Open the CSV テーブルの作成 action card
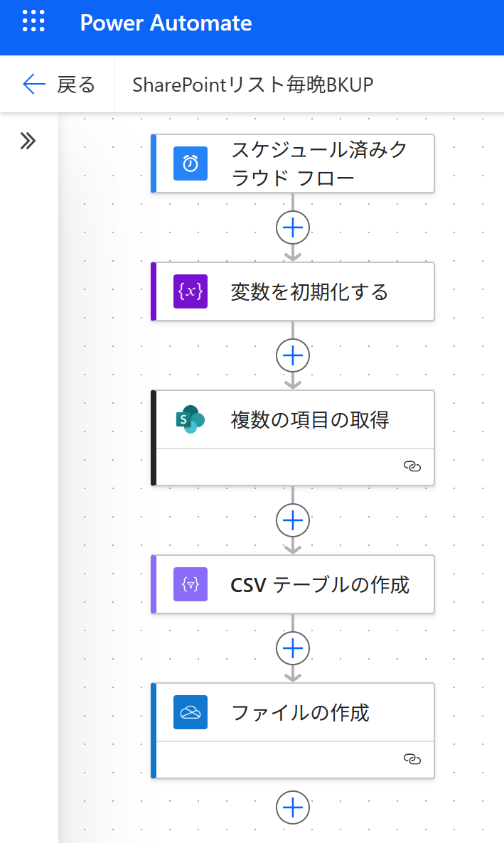This screenshot has width=504, height=843. pos(320,584)
